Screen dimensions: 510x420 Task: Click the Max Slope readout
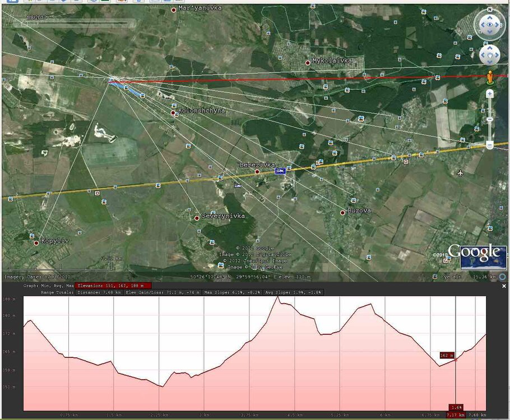tap(232, 292)
